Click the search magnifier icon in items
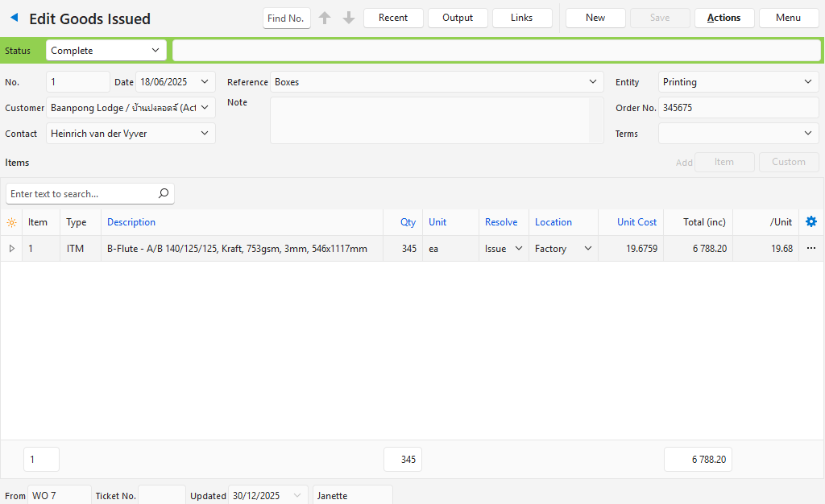 coord(164,193)
